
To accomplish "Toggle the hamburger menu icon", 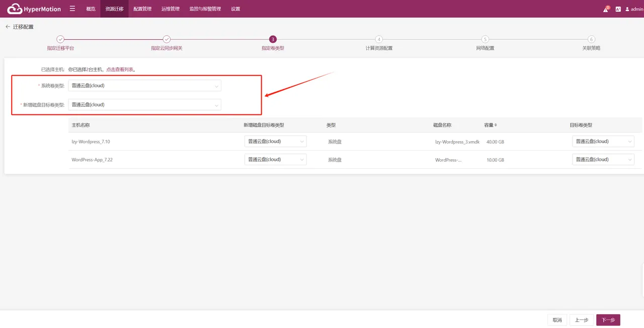I will pos(72,9).
